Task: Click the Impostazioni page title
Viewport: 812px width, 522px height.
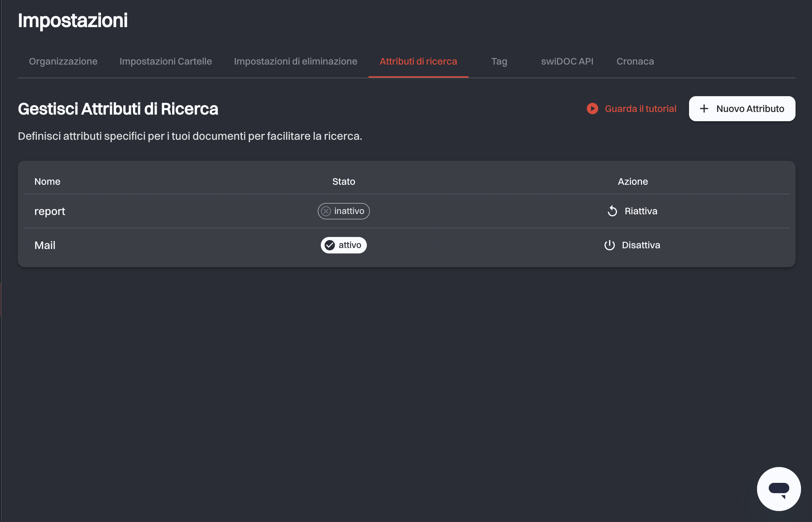Action: (x=73, y=21)
